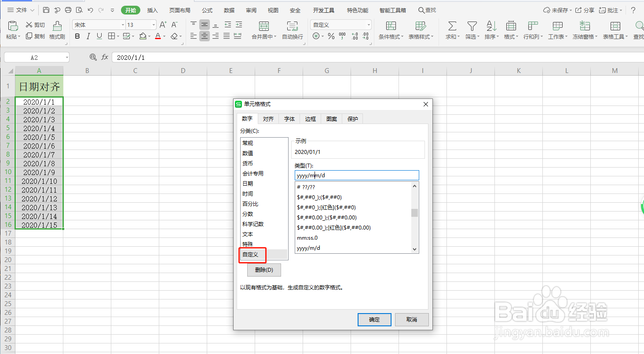644x354 pixels.
Task: Click the Sort (排序) A-Z icon
Action: pos(491,26)
